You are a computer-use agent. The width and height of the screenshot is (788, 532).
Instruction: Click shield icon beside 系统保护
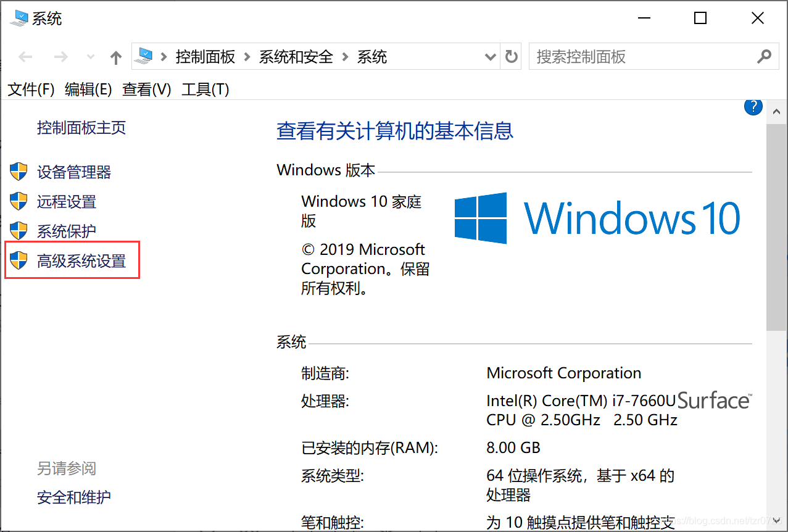[19, 231]
